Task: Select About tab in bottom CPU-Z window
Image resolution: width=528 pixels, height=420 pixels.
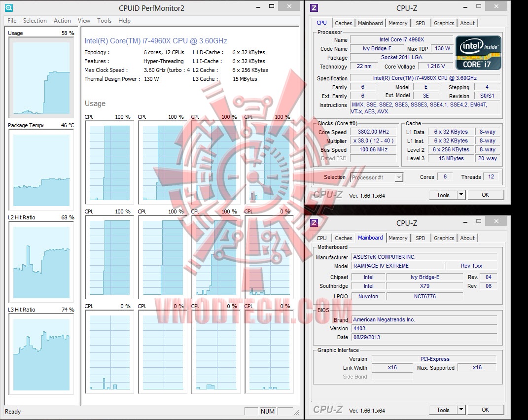Action: coord(467,238)
